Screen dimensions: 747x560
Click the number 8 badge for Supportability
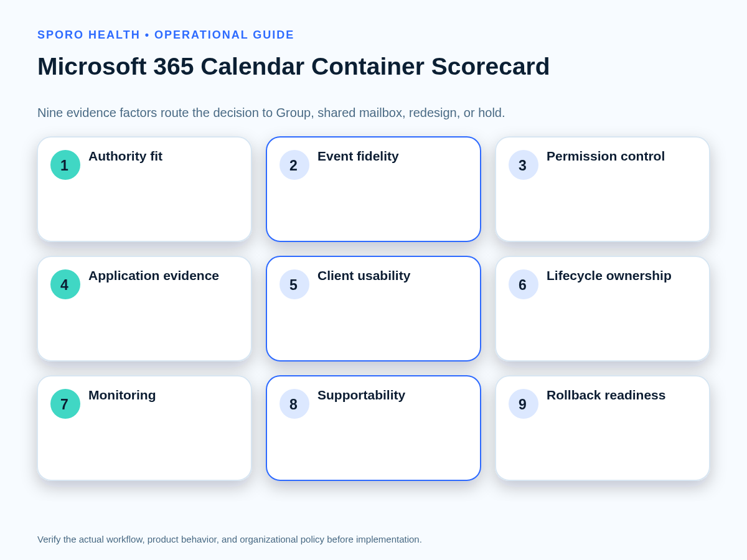click(294, 404)
